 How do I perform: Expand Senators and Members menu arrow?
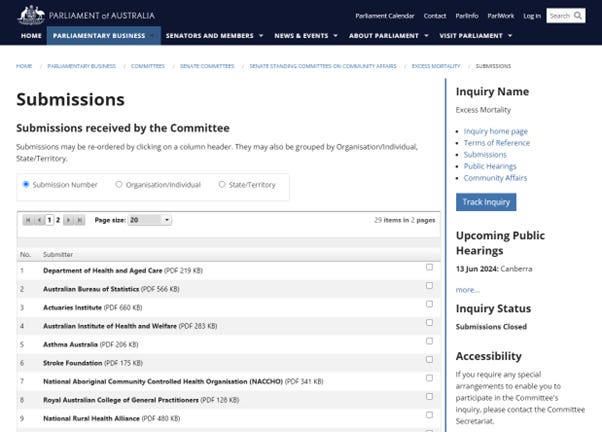261,36
